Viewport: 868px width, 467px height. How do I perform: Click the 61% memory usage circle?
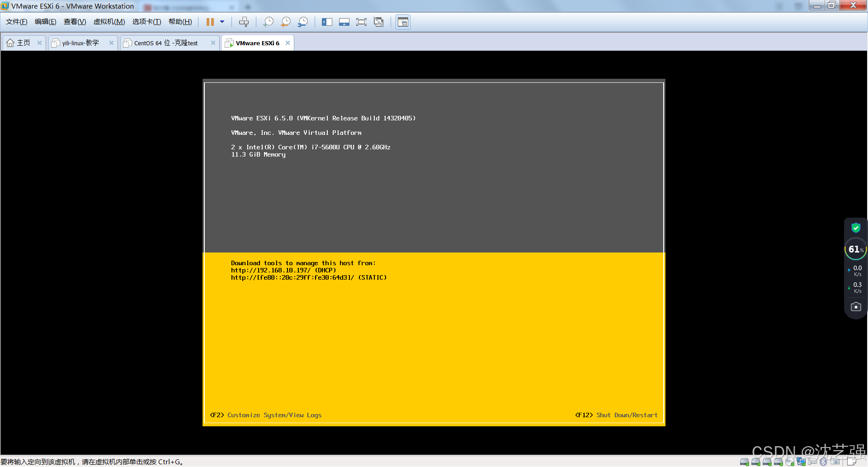856,249
